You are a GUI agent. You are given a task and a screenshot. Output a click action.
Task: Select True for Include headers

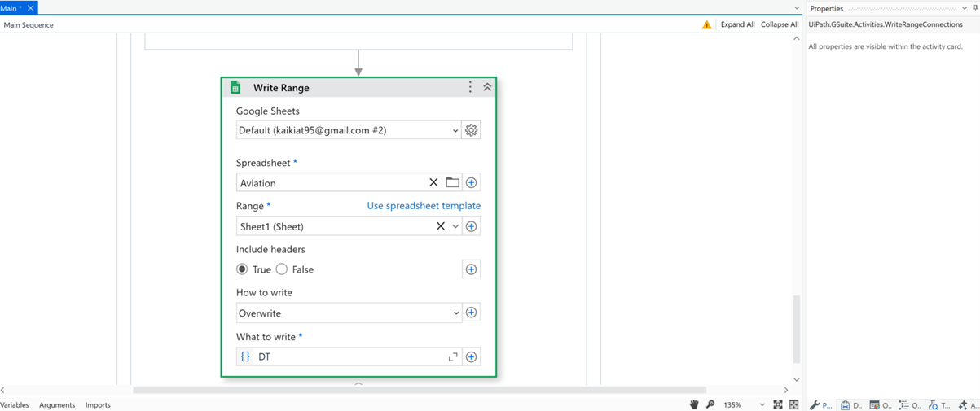click(242, 269)
